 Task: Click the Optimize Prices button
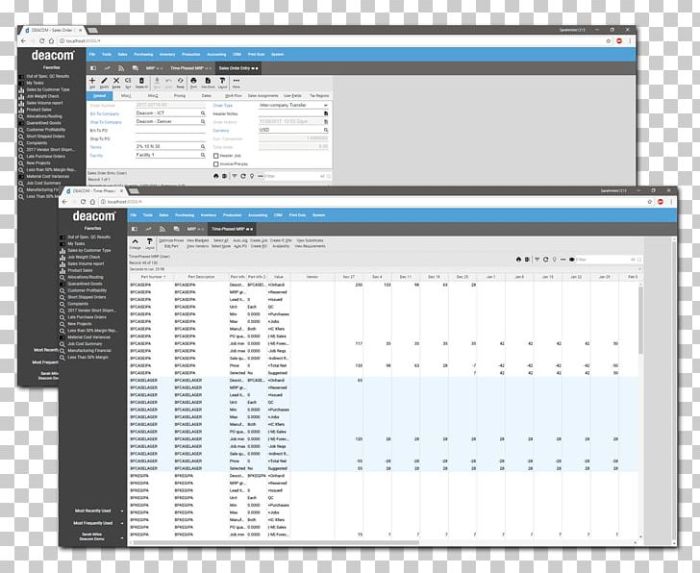tap(171, 241)
